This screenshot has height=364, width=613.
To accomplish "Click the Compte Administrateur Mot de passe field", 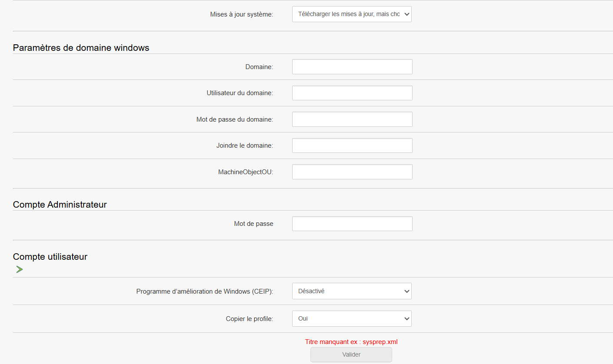I will (352, 224).
